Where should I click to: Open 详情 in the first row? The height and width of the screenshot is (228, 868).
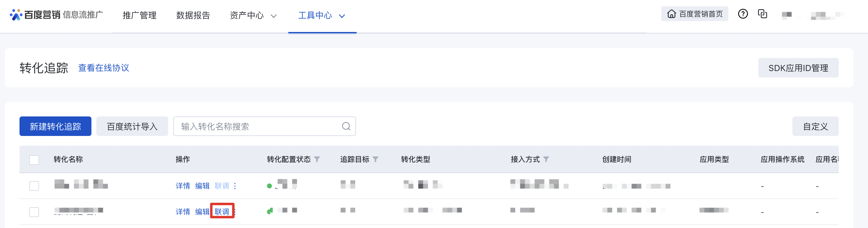click(x=183, y=186)
